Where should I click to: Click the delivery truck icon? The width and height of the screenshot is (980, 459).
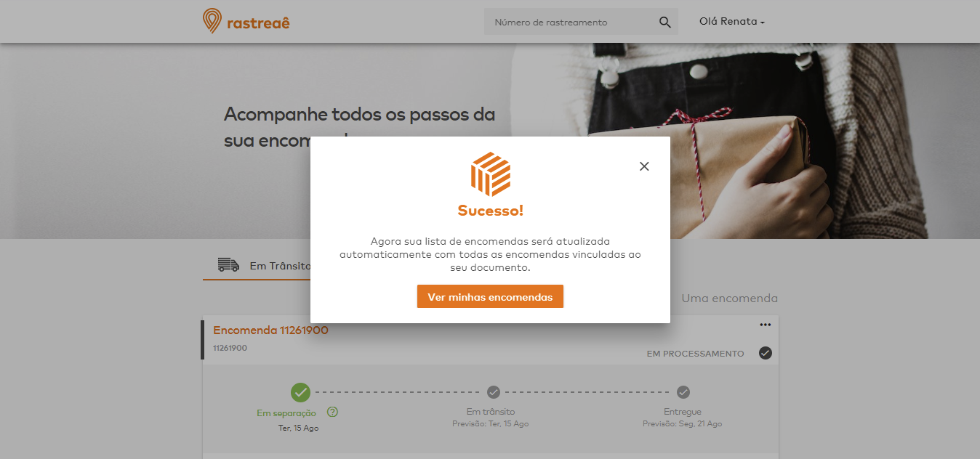pyautogui.click(x=228, y=265)
